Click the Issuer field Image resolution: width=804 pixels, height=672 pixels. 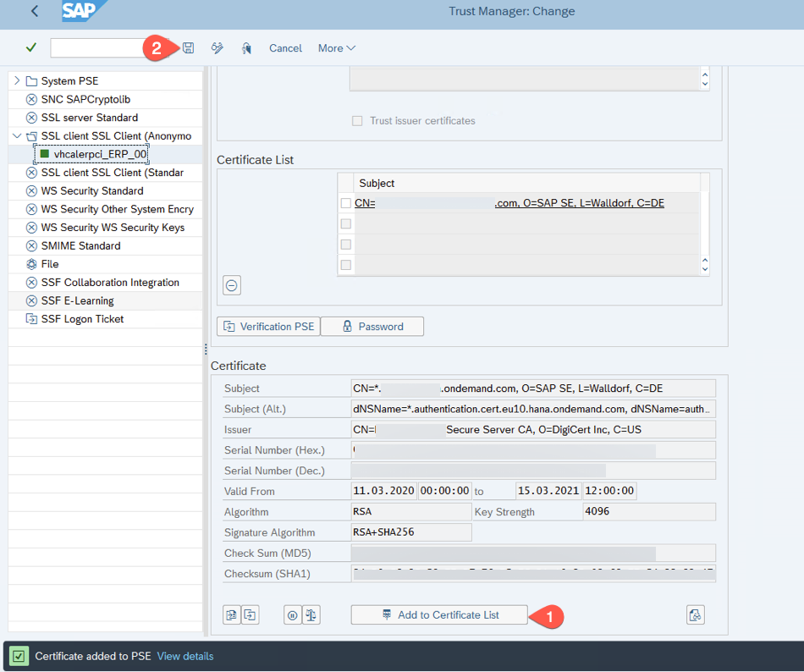point(533,430)
